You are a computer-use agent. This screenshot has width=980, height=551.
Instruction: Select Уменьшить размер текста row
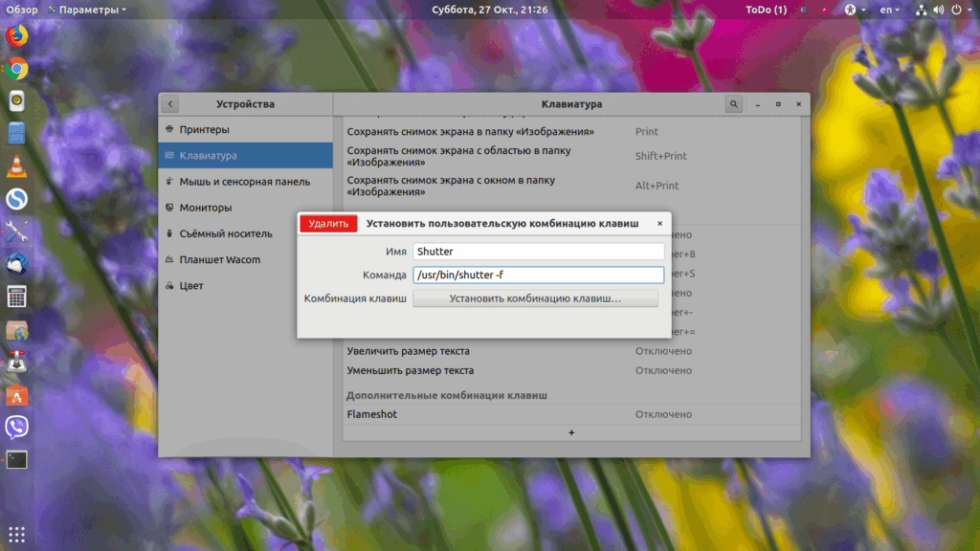tap(572, 370)
